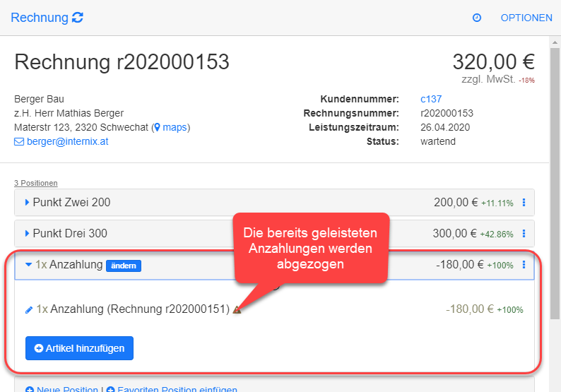Click the scrollbar up arrow

(x=555, y=42)
